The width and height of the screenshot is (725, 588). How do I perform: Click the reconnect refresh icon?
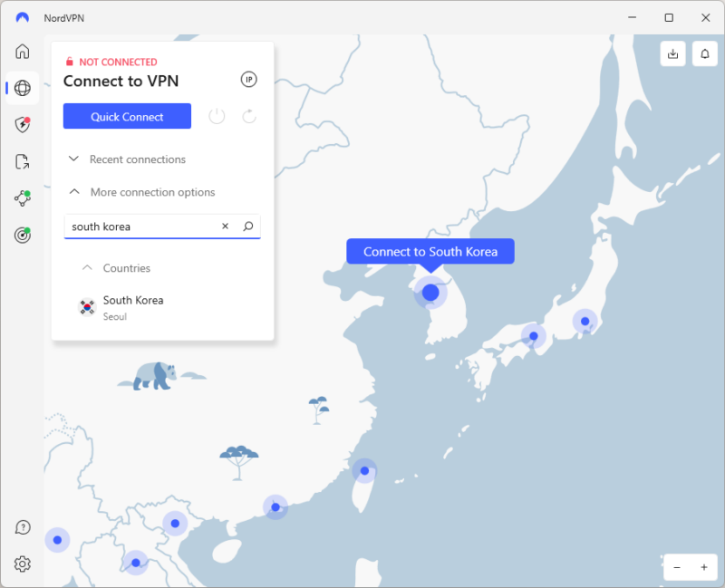pyautogui.click(x=249, y=116)
